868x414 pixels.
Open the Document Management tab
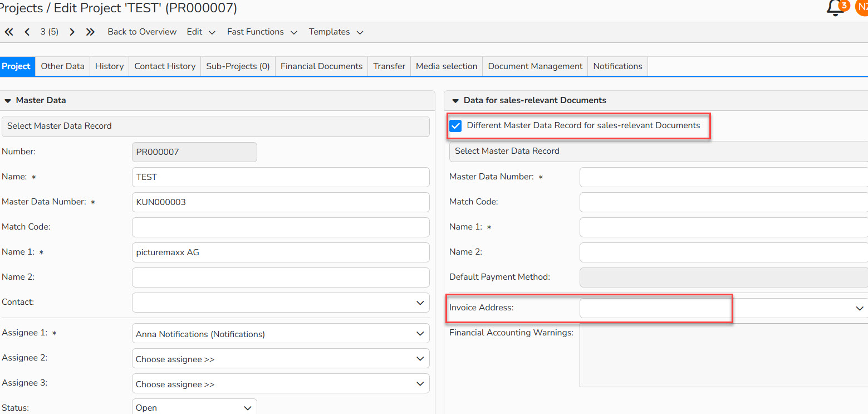(535, 66)
